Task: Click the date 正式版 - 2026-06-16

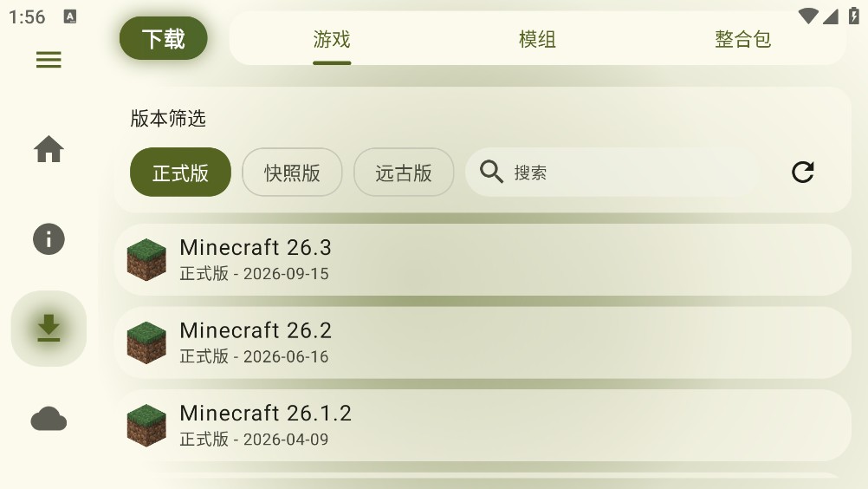Action: (254, 356)
